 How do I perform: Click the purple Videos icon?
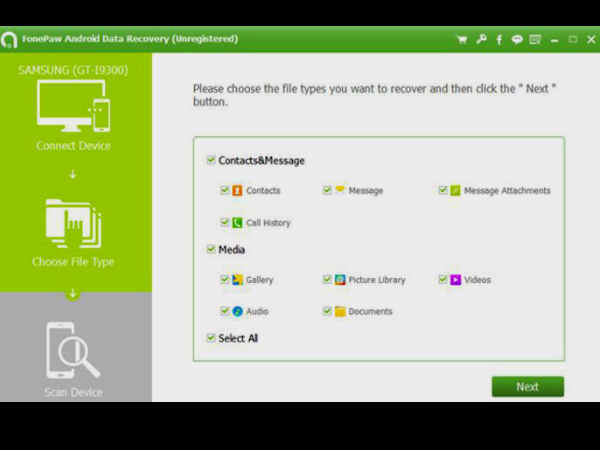click(x=455, y=280)
